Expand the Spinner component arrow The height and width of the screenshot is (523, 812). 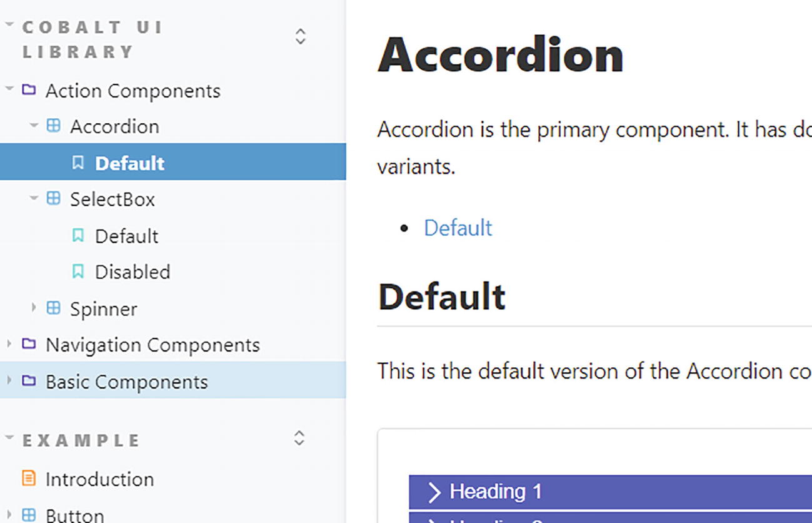34,308
